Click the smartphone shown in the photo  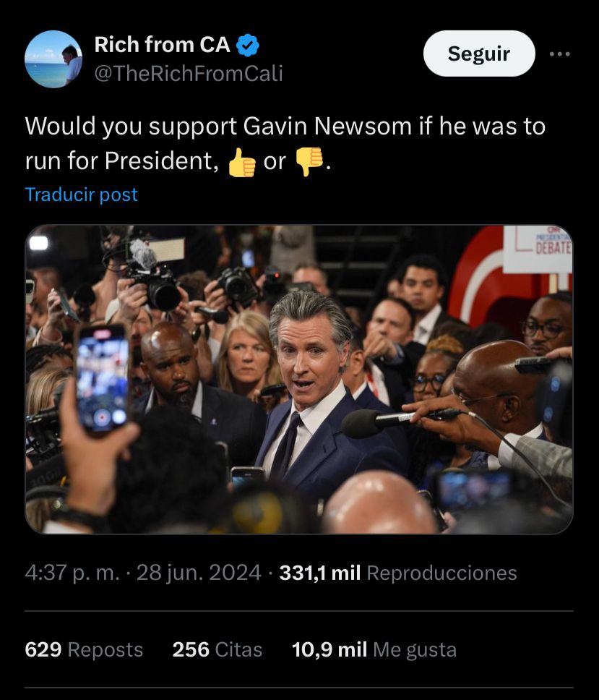[102, 378]
